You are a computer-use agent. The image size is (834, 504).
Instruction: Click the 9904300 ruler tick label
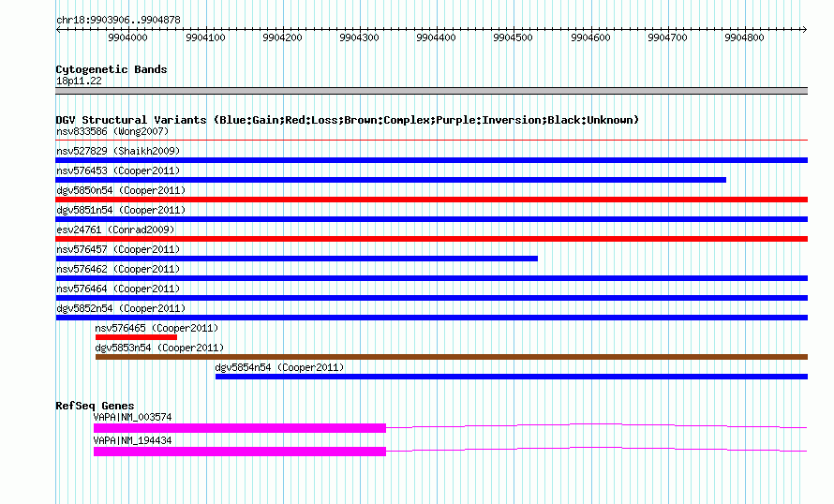[x=359, y=37]
